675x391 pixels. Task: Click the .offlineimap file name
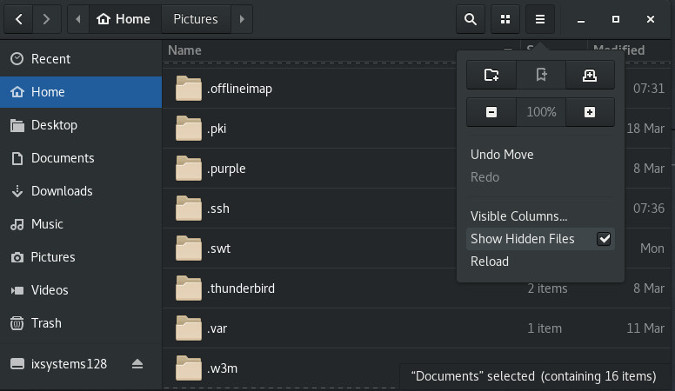tap(239, 89)
